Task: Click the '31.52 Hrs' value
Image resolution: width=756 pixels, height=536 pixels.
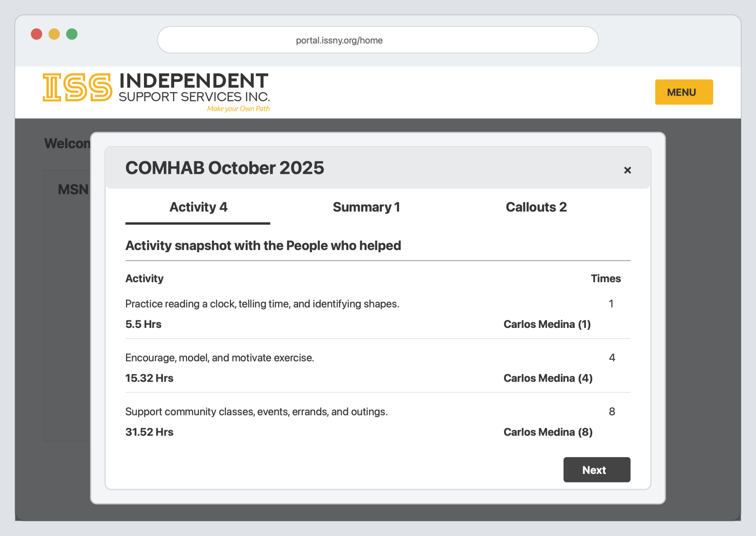Action: coord(149,432)
